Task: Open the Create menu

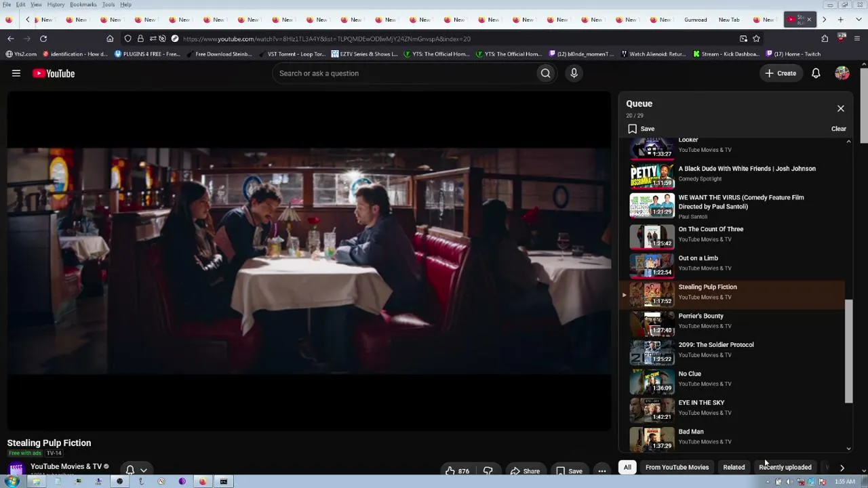Action: click(781, 73)
